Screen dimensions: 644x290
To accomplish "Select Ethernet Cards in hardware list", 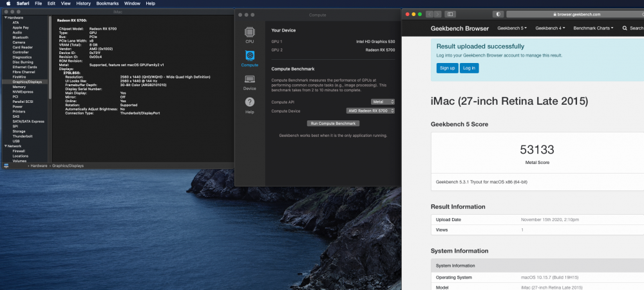I will click(x=24, y=67).
